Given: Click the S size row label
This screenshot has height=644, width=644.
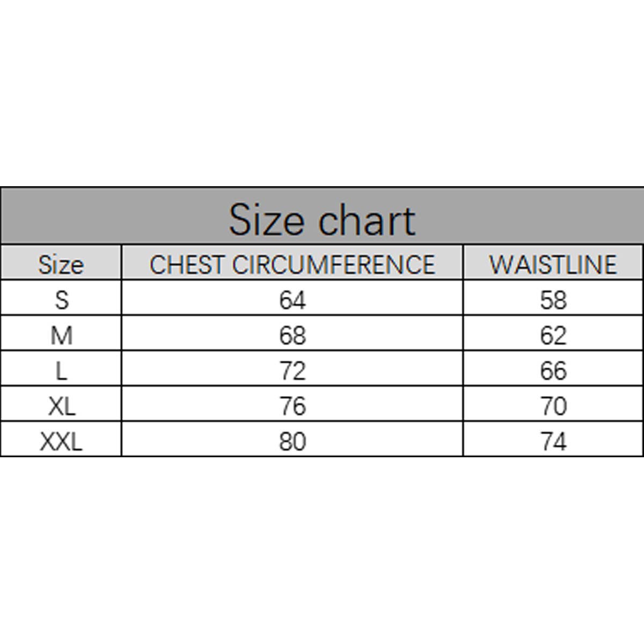Looking at the screenshot, I should pos(62,299).
